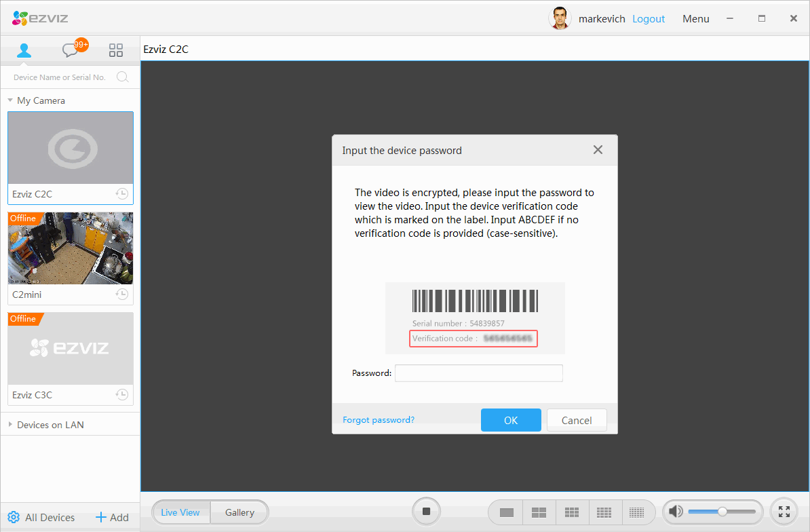
Task: Click the EZVIZ logo in title bar
Action: [40, 18]
